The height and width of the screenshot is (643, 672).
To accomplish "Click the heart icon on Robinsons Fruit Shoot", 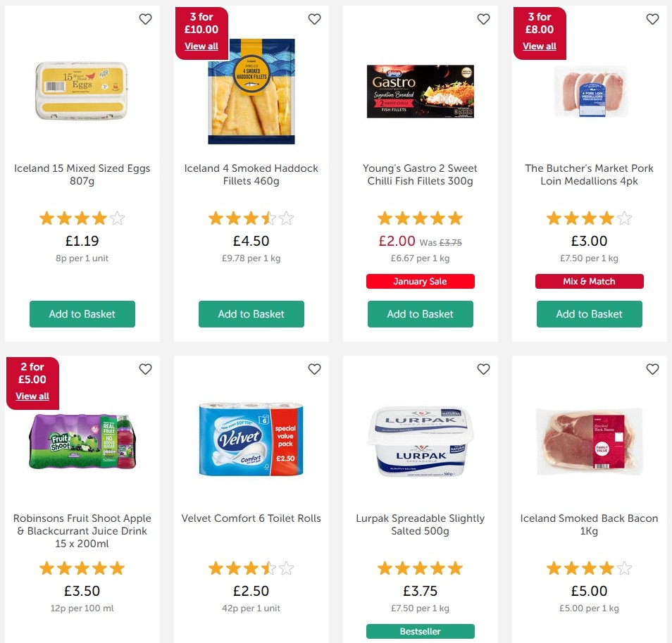I will point(145,368).
